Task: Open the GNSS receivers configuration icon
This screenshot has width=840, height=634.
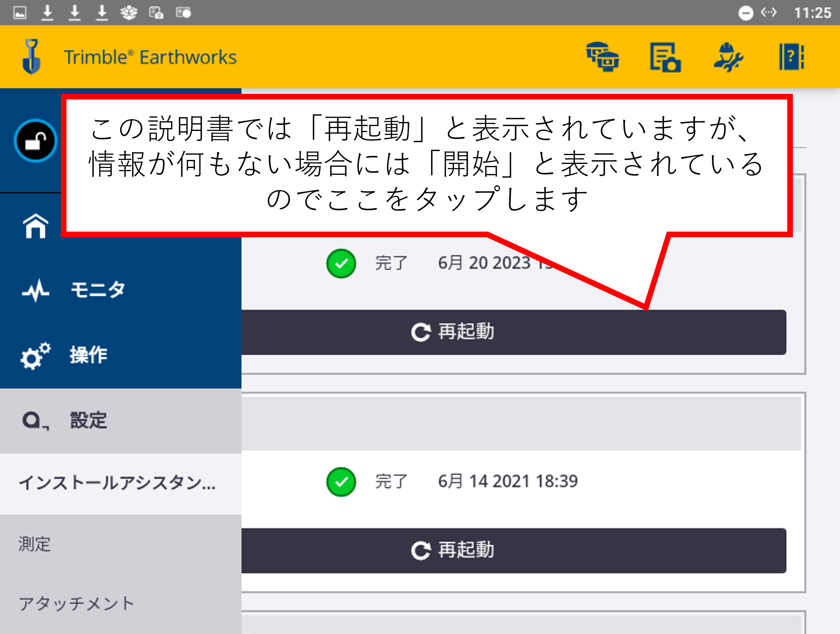Action: tap(603, 57)
